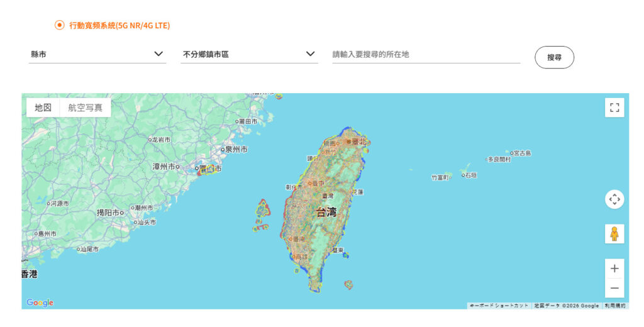Click 龙岩市 label on map
This screenshot has height=327, width=644.
162,140
